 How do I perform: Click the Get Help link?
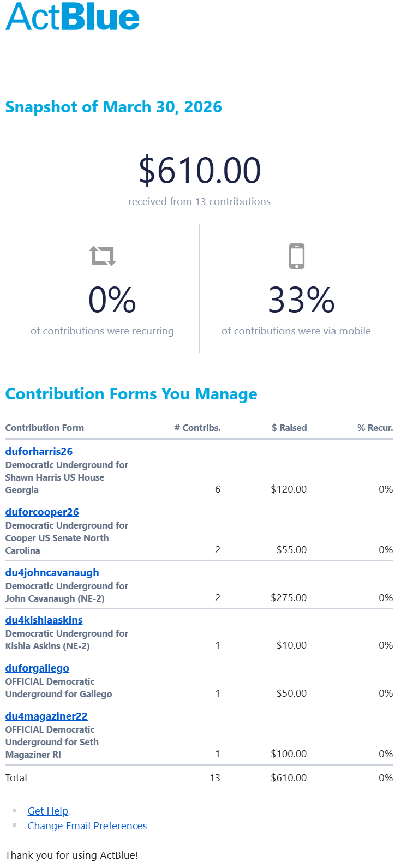(x=48, y=811)
